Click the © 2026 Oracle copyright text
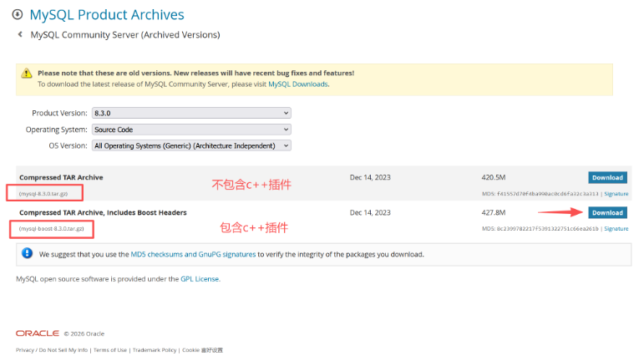This screenshot has height=361, width=644. coord(84,334)
